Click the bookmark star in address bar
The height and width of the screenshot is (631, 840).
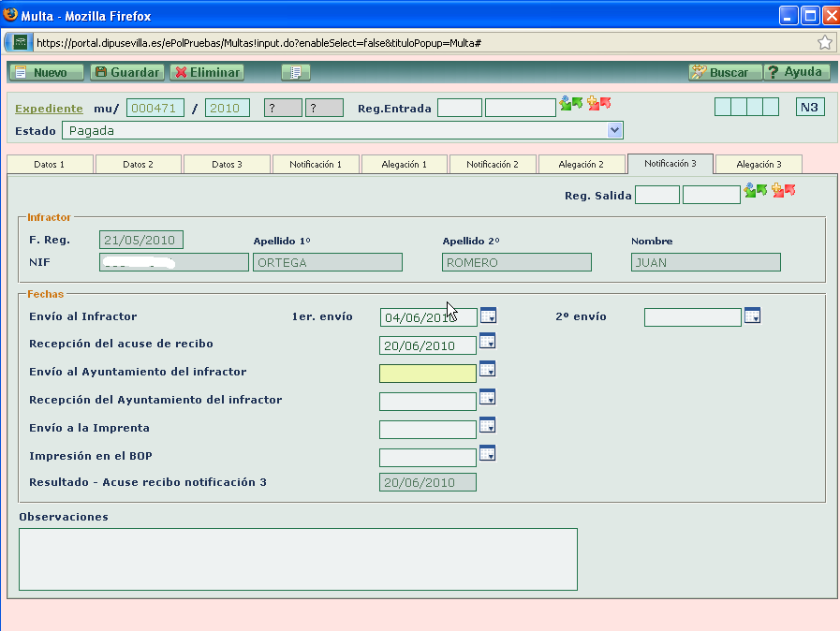pos(825,43)
